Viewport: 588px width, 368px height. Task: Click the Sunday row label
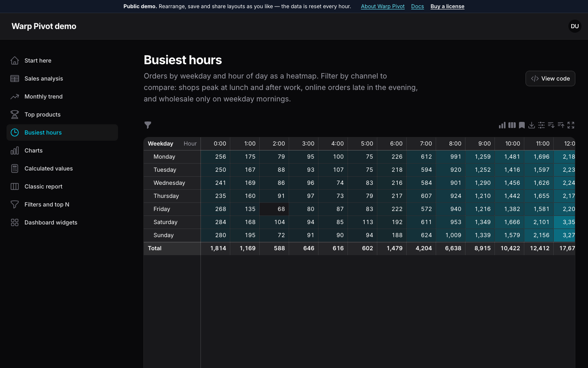click(x=172, y=235)
